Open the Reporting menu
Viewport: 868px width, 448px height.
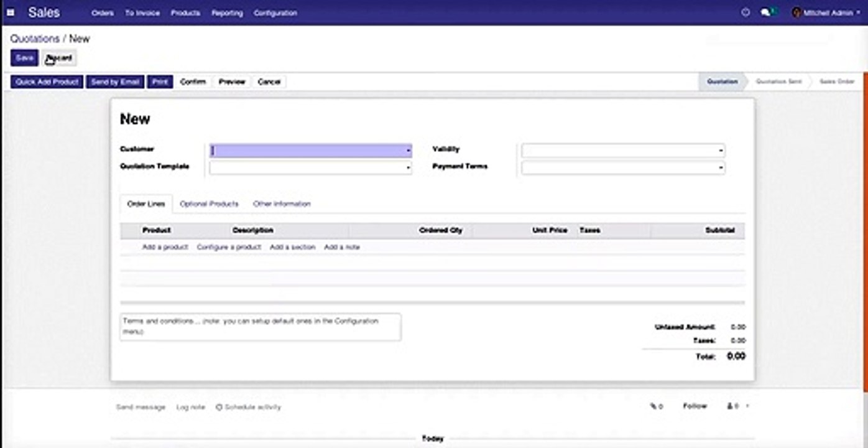227,12
